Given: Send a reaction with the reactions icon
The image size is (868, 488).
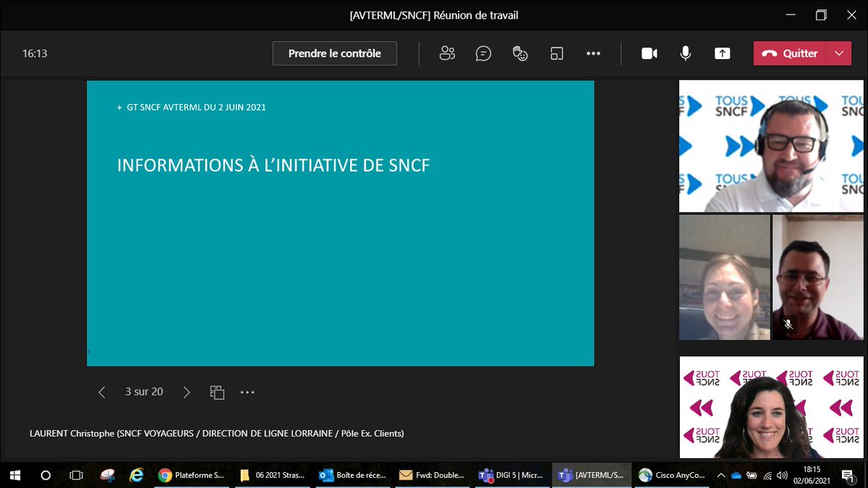Looking at the screenshot, I should point(520,53).
